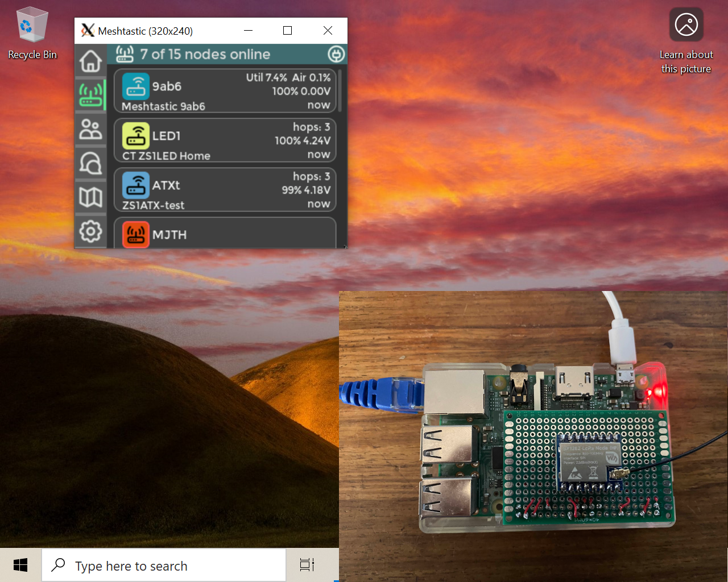This screenshot has width=728, height=582.
Task: Click the ATXt blue node icon
Action: tap(135, 185)
